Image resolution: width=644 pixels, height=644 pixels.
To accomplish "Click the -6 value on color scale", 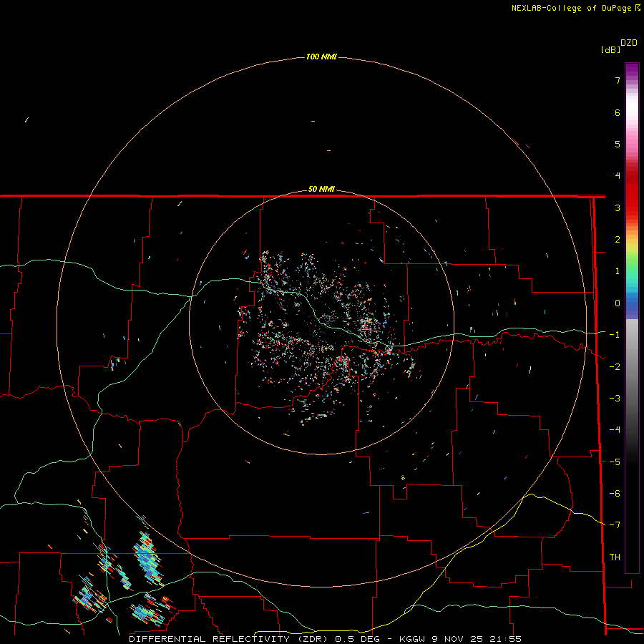I will 615,494.
